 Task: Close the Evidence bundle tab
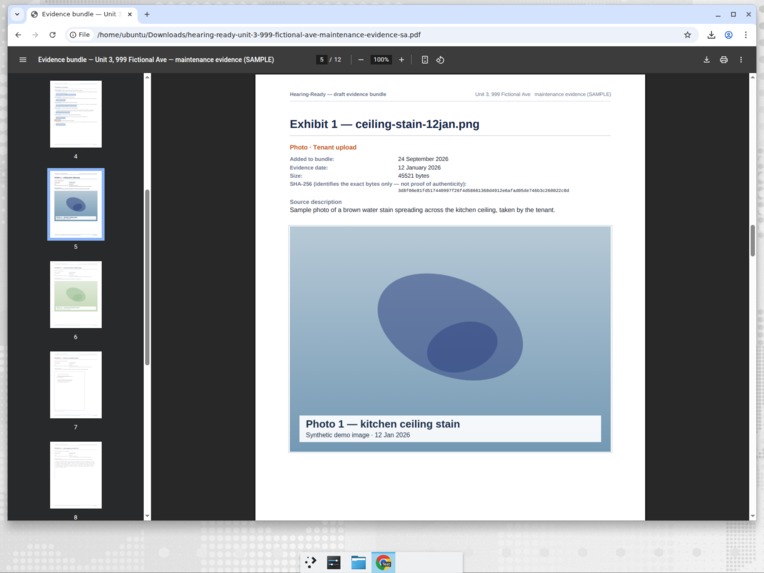[130, 14]
